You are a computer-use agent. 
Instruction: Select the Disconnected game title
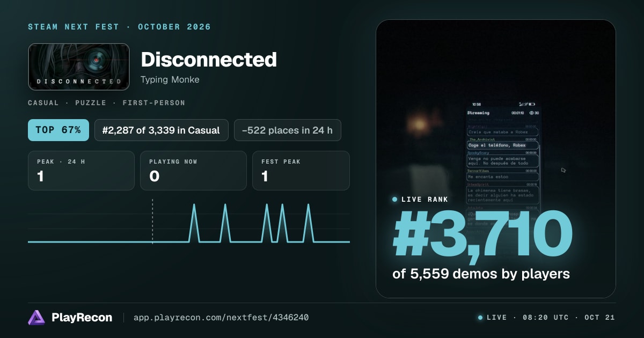click(208, 60)
